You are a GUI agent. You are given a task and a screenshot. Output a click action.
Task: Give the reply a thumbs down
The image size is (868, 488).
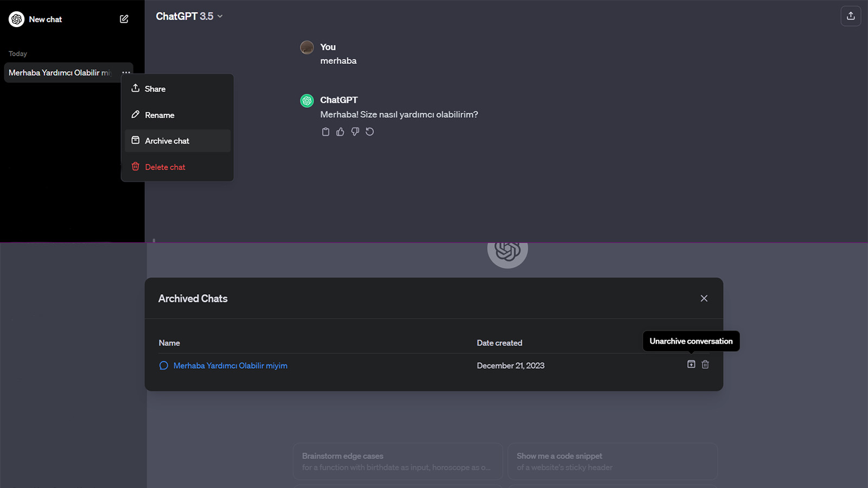pos(355,132)
